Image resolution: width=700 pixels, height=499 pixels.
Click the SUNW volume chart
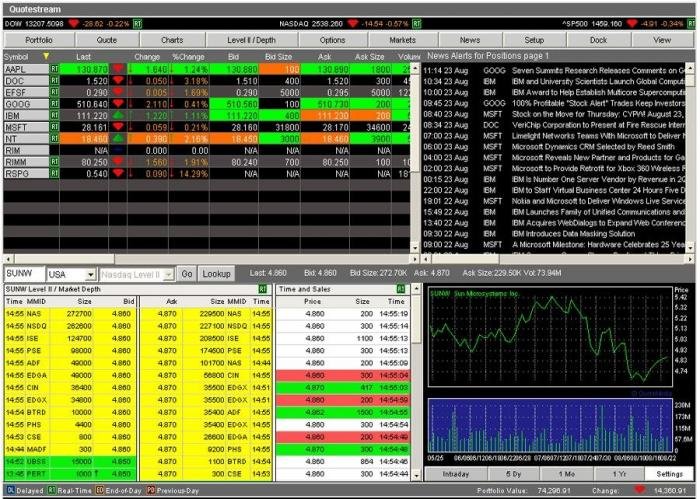point(550,425)
